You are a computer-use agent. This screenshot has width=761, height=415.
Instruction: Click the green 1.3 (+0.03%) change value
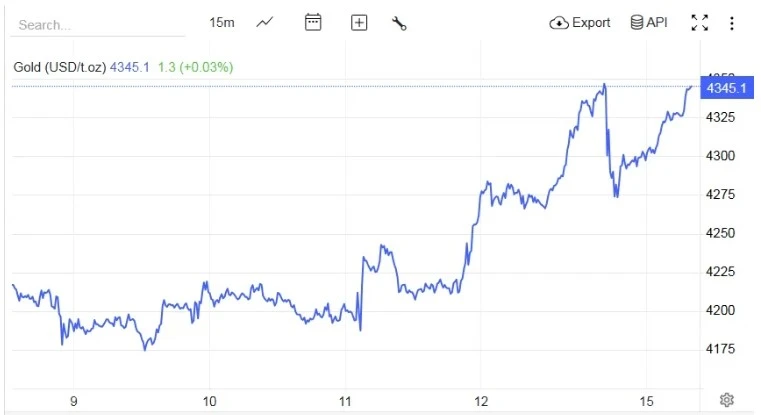[x=196, y=67]
